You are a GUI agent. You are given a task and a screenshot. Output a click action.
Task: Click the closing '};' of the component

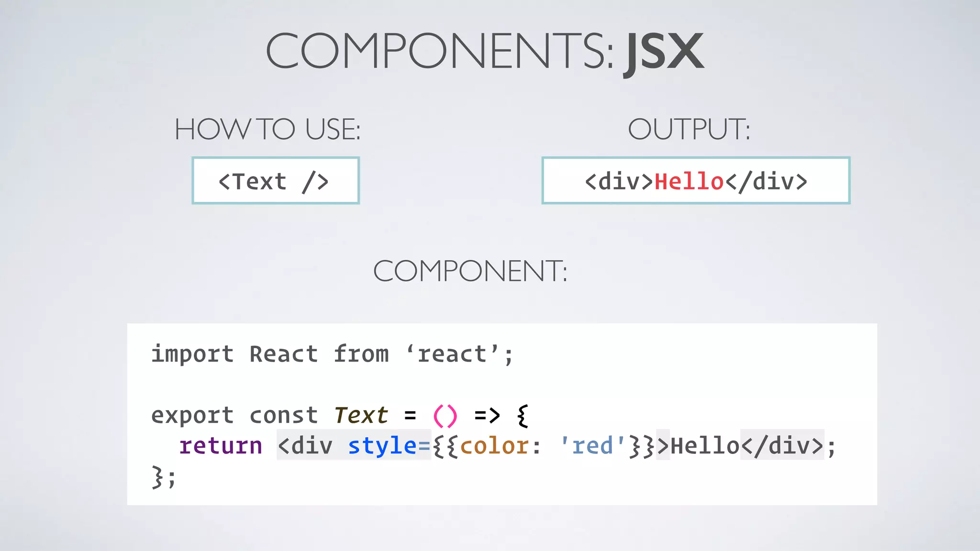click(x=164, y=477)
